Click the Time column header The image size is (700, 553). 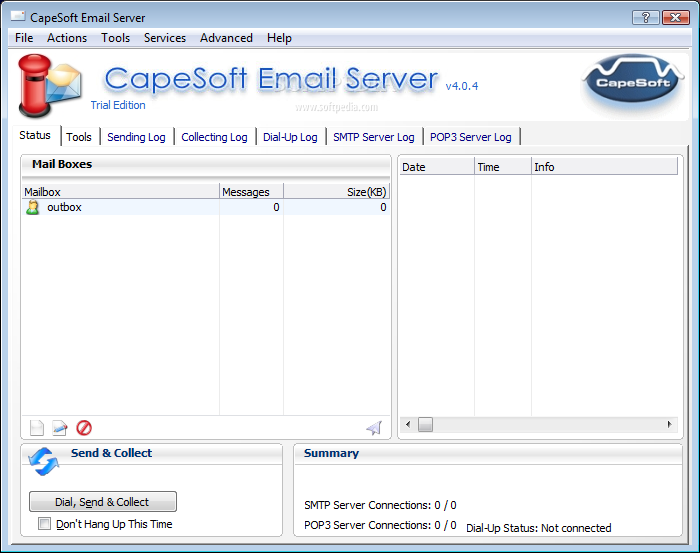[503, 167]
